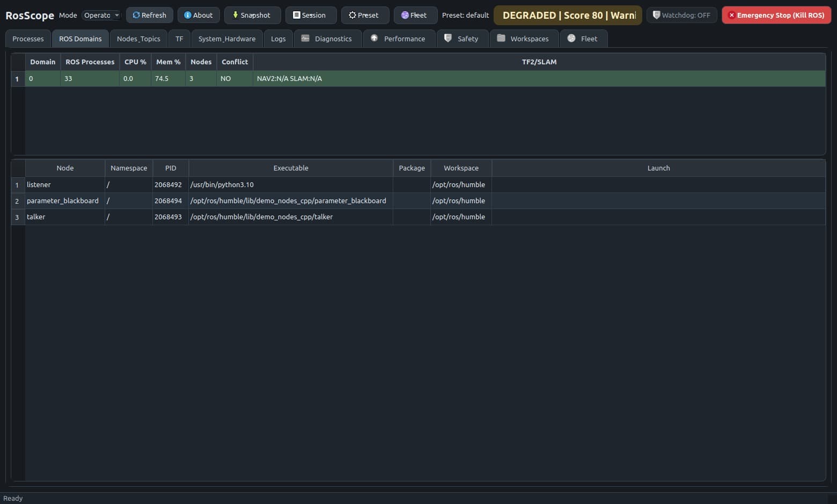Image resolution: width=837 pixels, height=504 pixels.
Task: Open the Workspaces tab
Action: point(524,39)
